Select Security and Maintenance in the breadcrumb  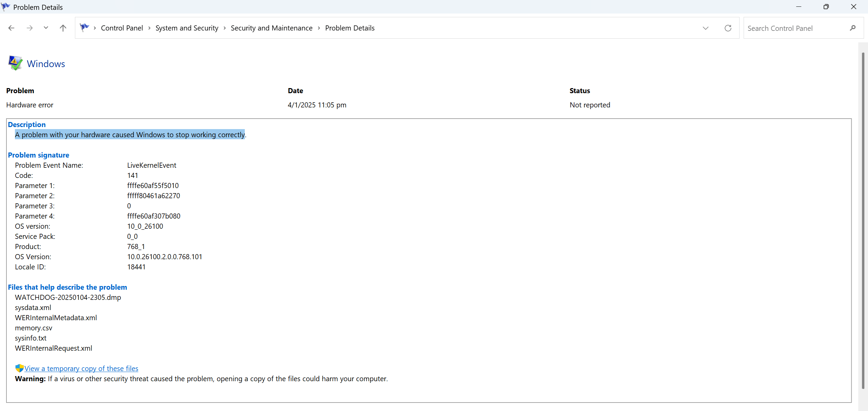click(272, 28)
